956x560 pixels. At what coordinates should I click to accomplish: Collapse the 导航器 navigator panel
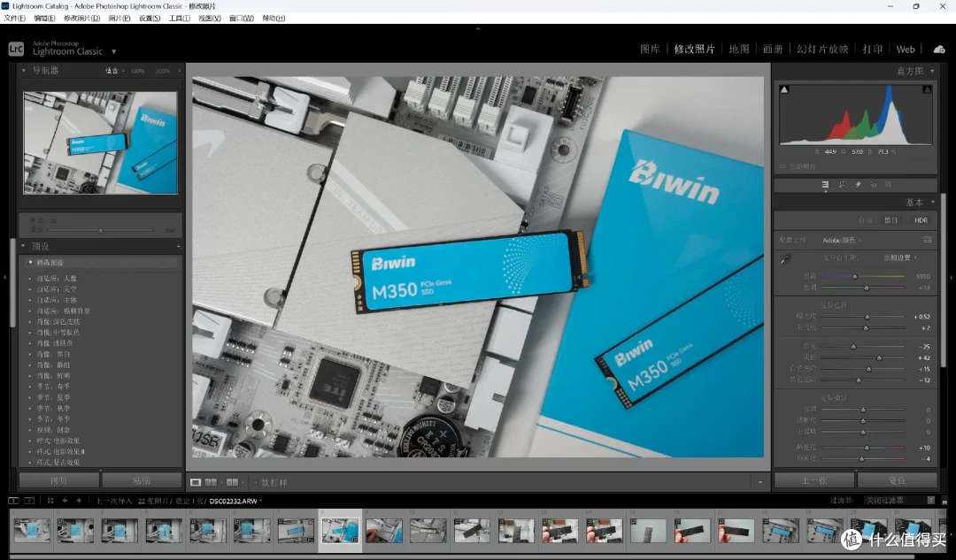[x=23, y=71]
